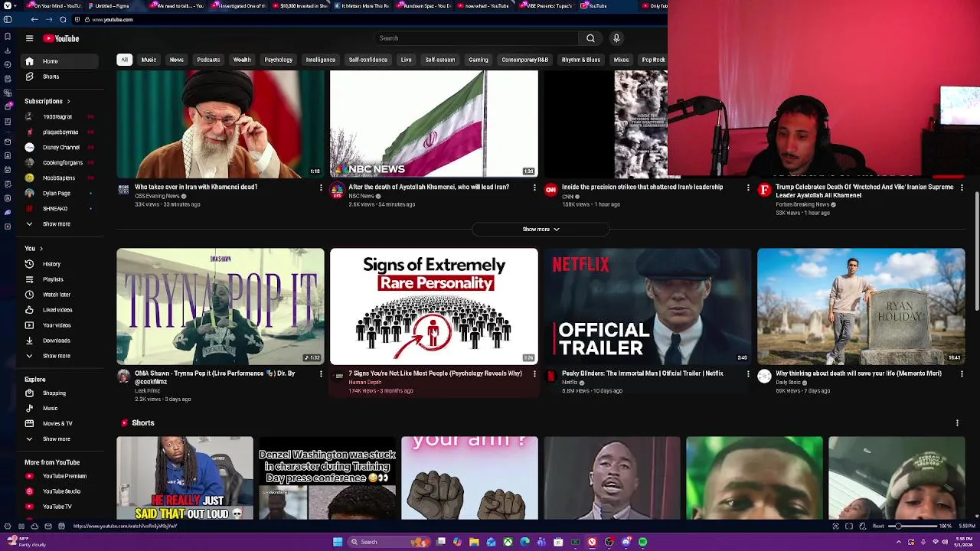Open Denzel Washington Training Day short
The width and height of the screenshot is (980, 551).
click(x=327, y=478)
